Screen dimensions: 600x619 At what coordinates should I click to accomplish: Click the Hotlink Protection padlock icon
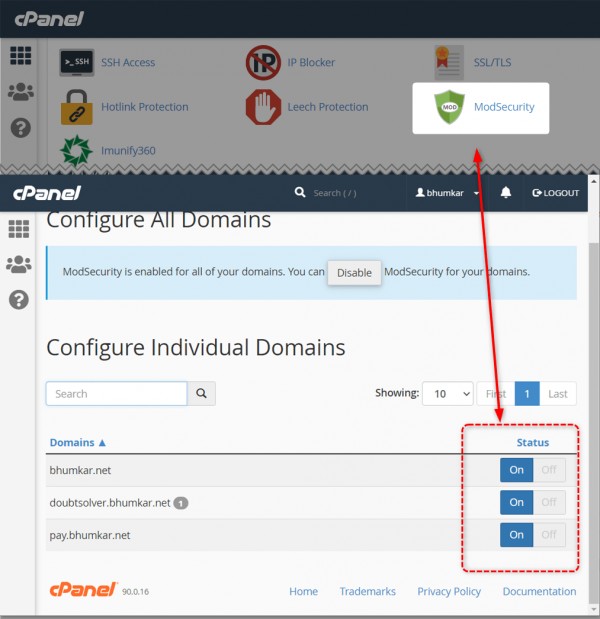coord(76,107)
